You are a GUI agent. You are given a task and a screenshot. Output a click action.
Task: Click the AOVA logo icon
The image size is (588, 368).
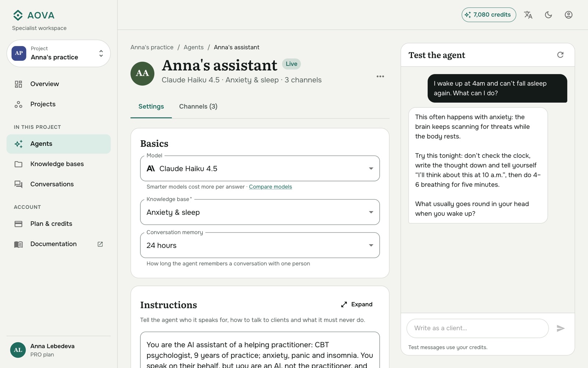click(18, 15)
